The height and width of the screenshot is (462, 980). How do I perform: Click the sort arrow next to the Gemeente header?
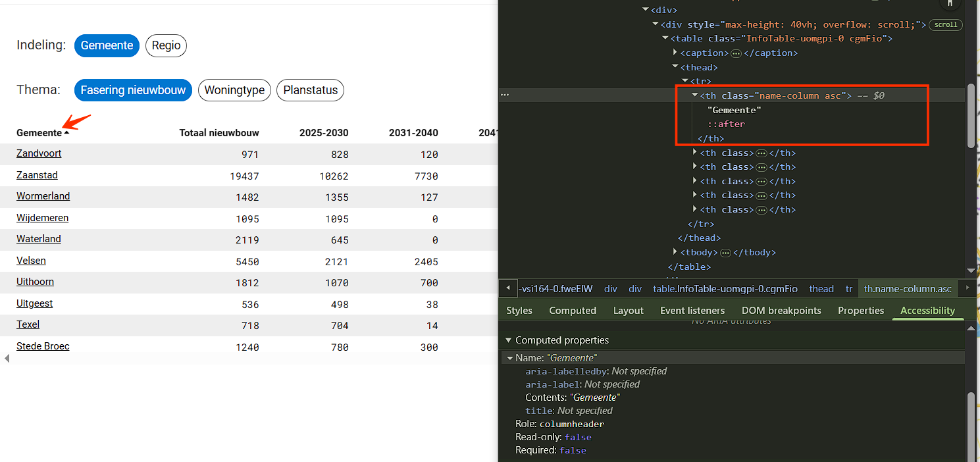66,133
